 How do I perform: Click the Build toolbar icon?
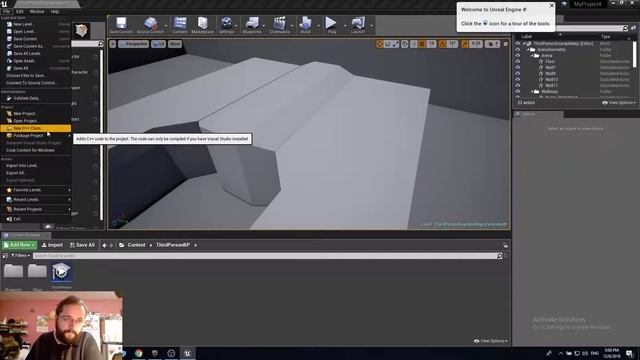coord(305,25)
